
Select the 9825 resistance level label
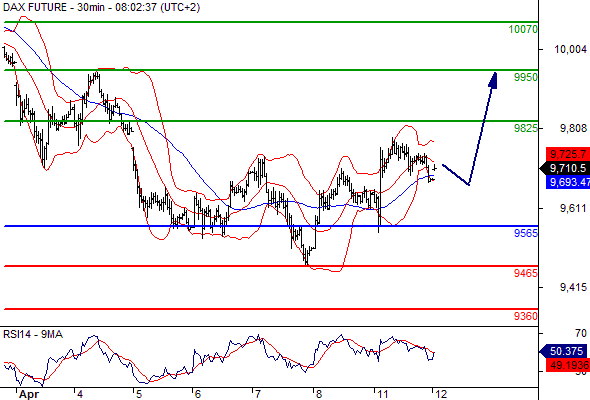click(526, 128)
